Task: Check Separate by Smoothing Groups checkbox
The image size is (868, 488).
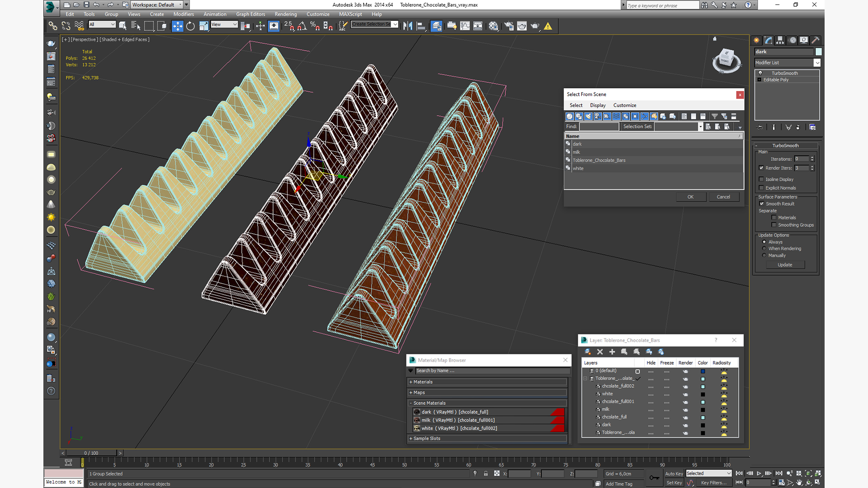Action: tap(774, 225)
